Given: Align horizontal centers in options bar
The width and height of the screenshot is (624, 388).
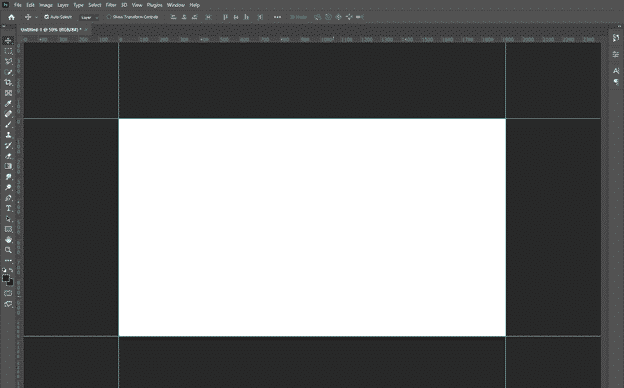Looking at the screenshot, I should click(184, 17).
